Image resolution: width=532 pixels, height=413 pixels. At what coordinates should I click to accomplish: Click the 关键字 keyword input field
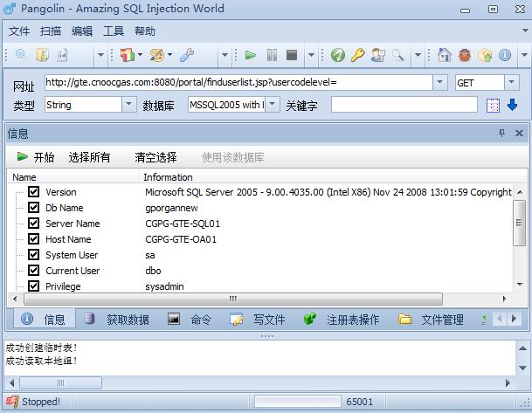404,105
